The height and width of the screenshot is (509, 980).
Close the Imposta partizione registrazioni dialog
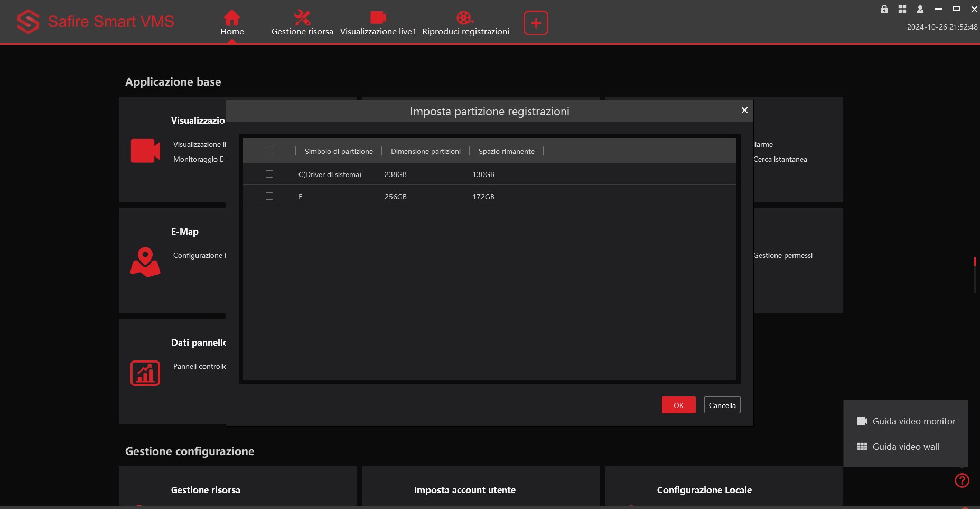[x=744, y=110]
